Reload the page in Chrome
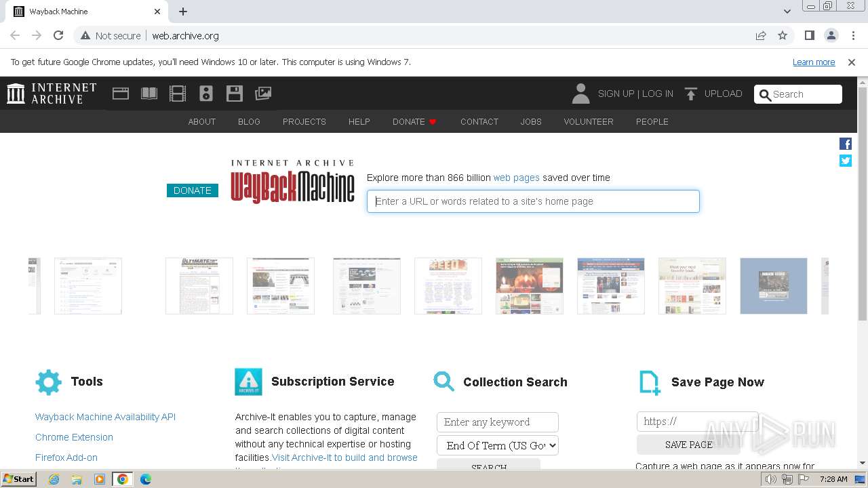This screenshot has width=868, height=488. click(x=58, y=35)
